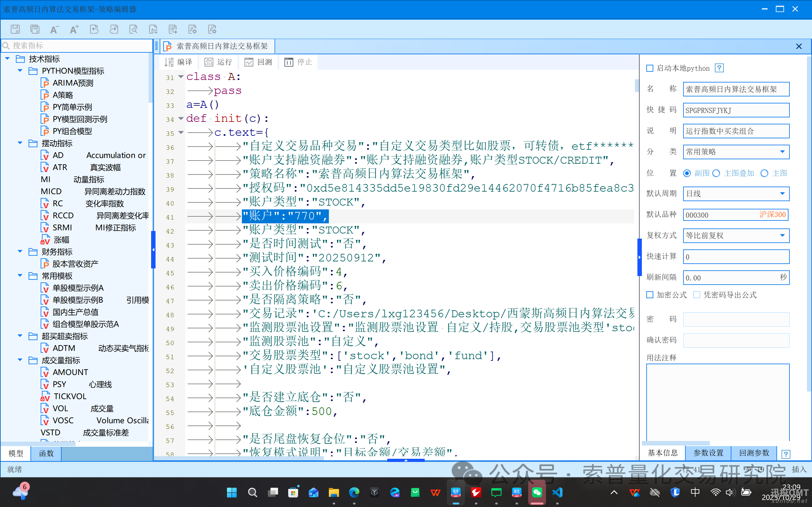Click the increase font size icon
Viewport: 812px width, 507px height.
[74, 29]
